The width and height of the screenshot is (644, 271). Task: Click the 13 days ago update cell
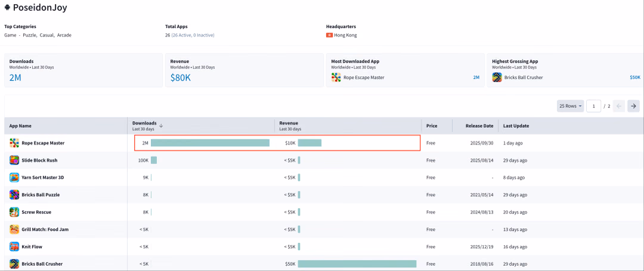(515, 229)
